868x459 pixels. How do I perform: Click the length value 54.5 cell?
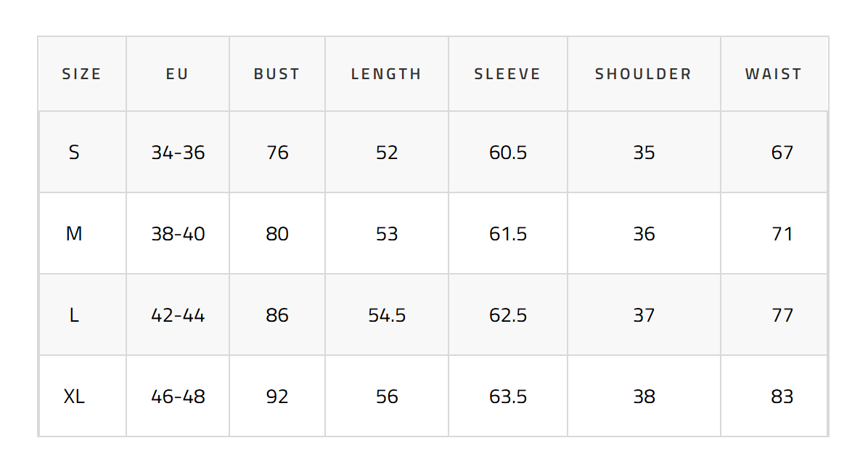tap(387, 315)
